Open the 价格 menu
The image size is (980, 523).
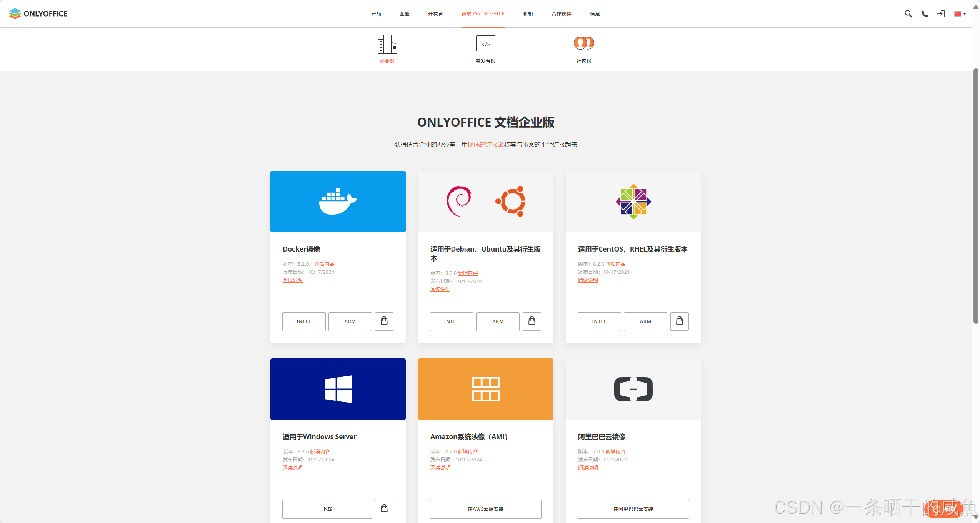pyautogui.click(x=528, y=14)
